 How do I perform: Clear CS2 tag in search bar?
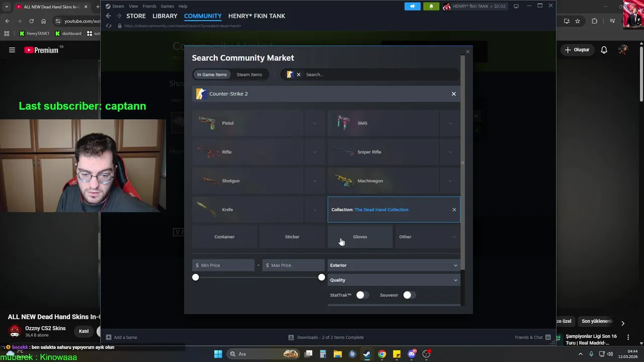(298, 74)
